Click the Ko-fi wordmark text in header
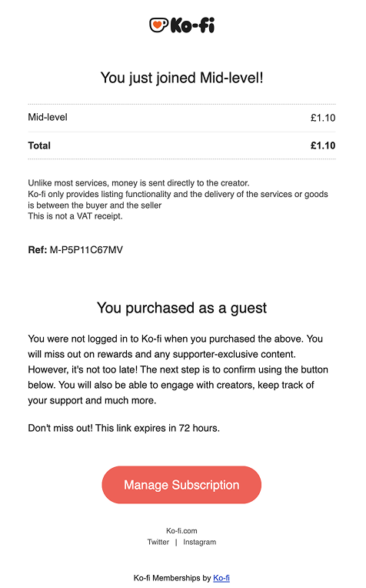This screenshot has width=366, height=588. (x=192, y=25)
